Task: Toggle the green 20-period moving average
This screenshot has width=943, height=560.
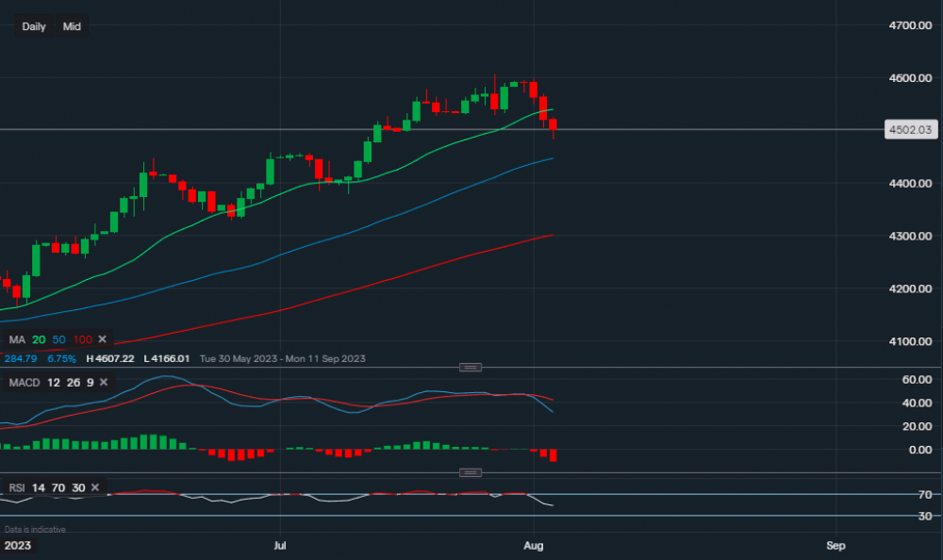Action: point(38,339)
